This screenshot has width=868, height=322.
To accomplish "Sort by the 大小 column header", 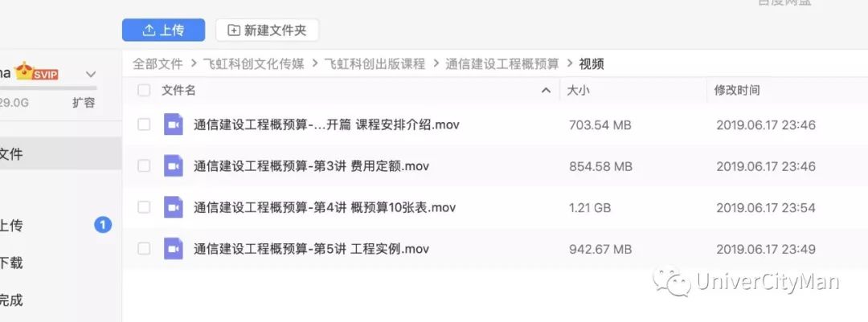I will (579, 90).
